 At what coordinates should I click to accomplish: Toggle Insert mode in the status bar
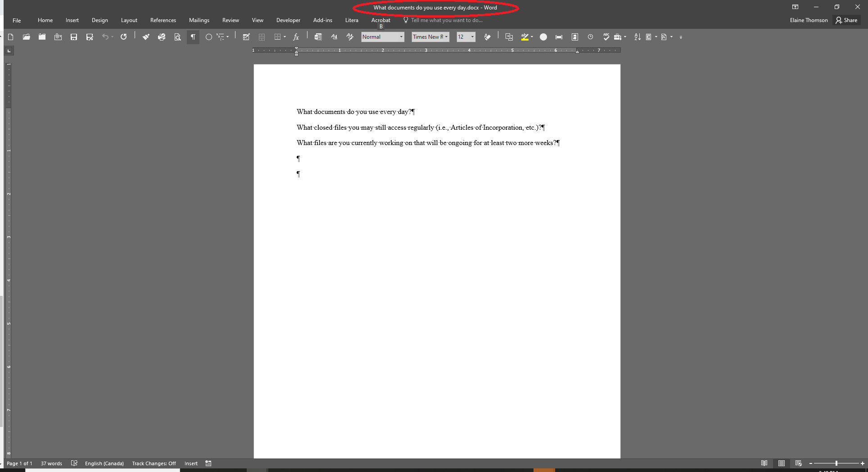[191, 463]
